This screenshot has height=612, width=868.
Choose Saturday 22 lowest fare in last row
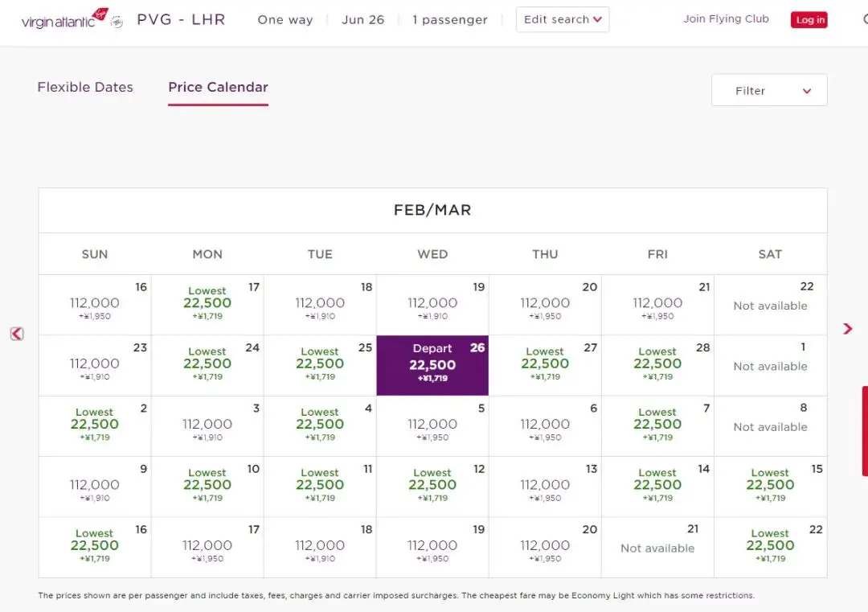pos(770,547)
